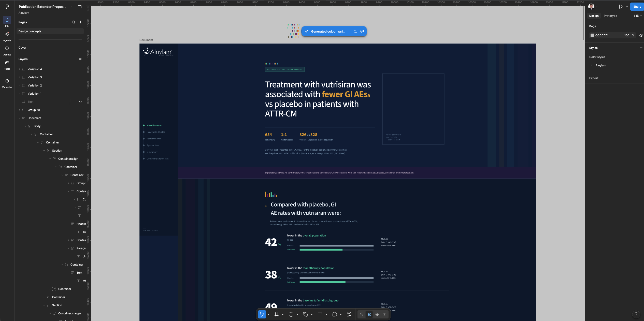Open the Text tool options chevron
The width and height of the screenshot is (644, 321).
click(326, 315)
